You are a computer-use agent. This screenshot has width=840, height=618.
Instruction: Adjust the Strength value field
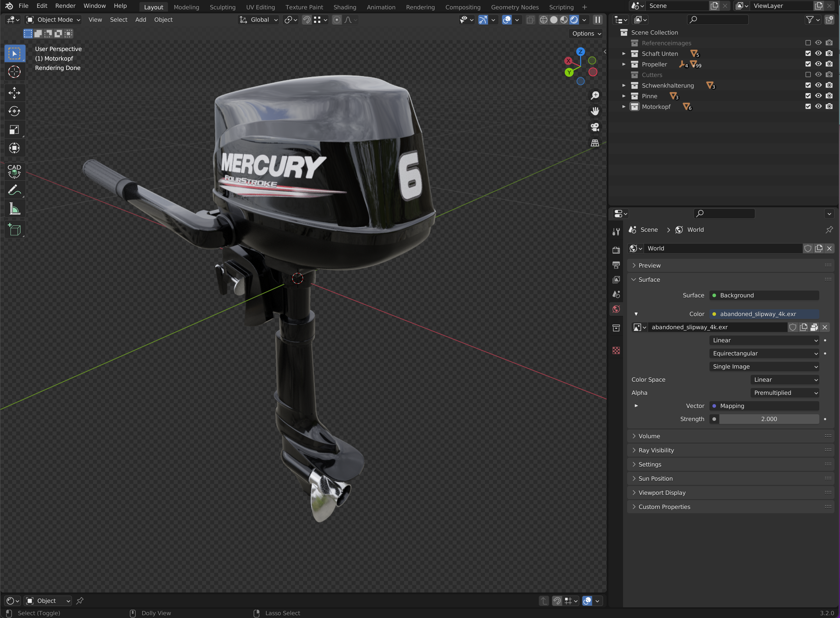point(769,419)
